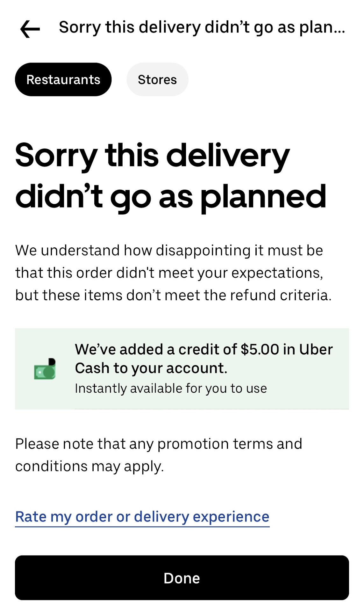Open Rate my order or delivery experience
Viewport: 364px width, 612px height.
point(142,517)
